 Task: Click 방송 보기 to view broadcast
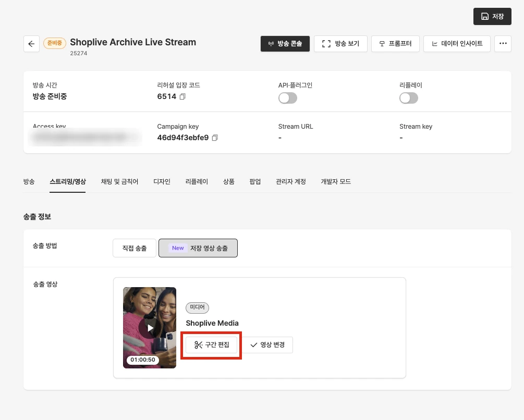(340, 44)
